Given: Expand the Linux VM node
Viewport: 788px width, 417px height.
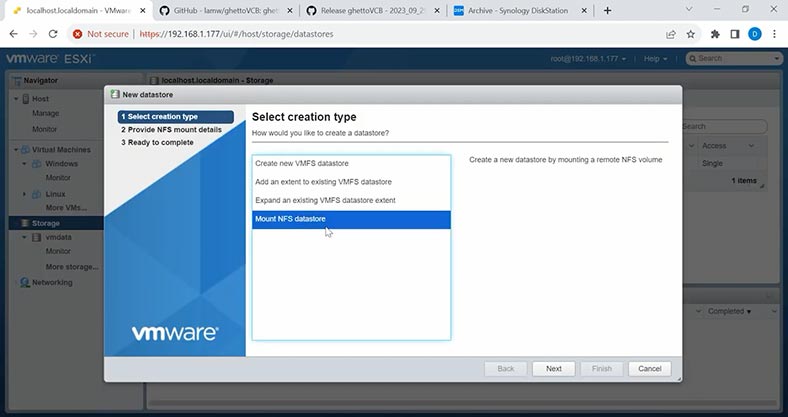Looking at the screenshot, I should click(24, 194).
